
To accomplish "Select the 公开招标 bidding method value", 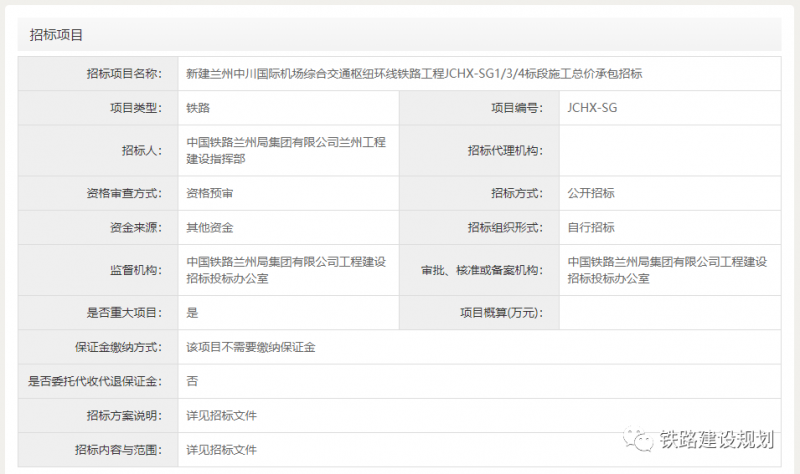I will pos(591,193).
